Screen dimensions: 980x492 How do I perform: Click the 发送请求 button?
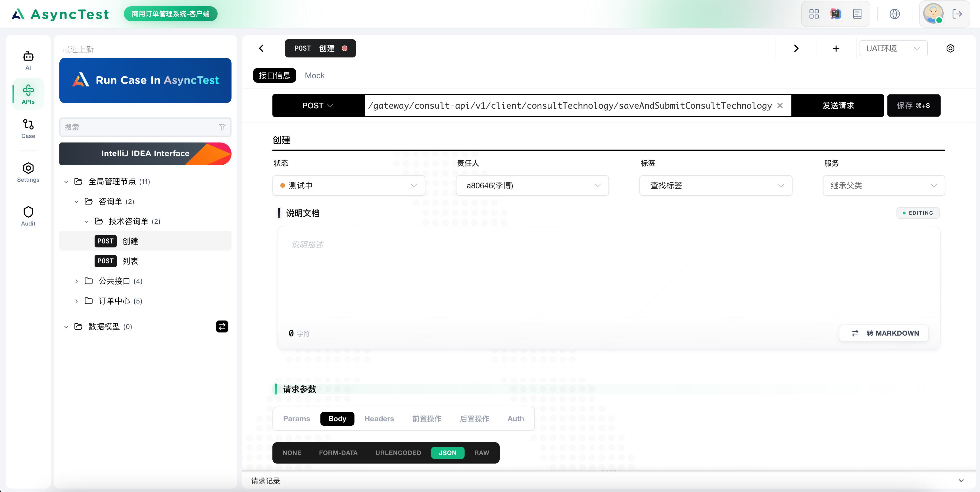click(x=839, y=106)
